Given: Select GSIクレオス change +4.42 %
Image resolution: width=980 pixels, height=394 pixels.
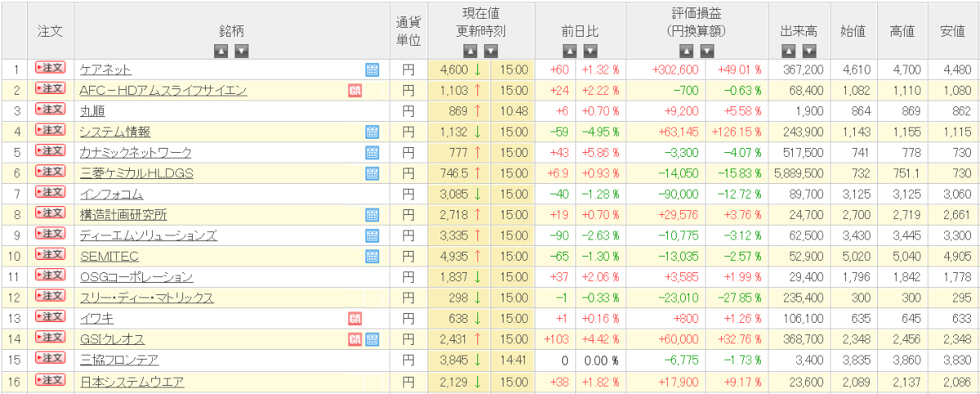Looking at the screenshot, I should 600,339.
